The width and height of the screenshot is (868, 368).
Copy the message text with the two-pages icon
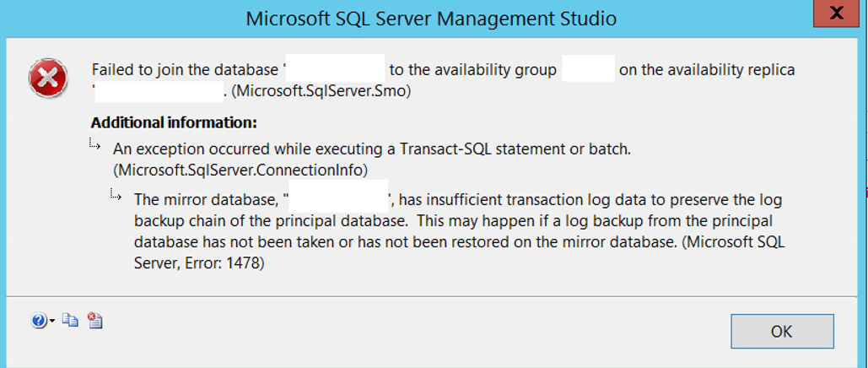coord(70,320)
